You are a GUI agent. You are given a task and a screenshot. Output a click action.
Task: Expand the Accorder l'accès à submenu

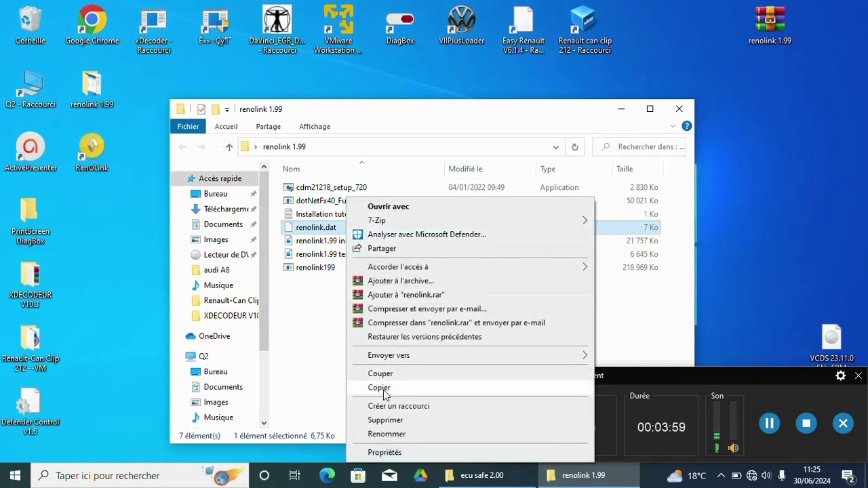[585, 266]
